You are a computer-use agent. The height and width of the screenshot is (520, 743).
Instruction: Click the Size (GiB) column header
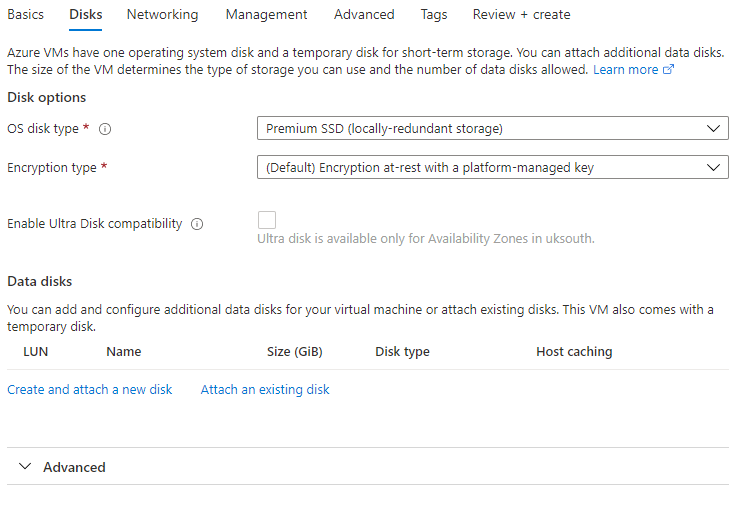(294, 352)
